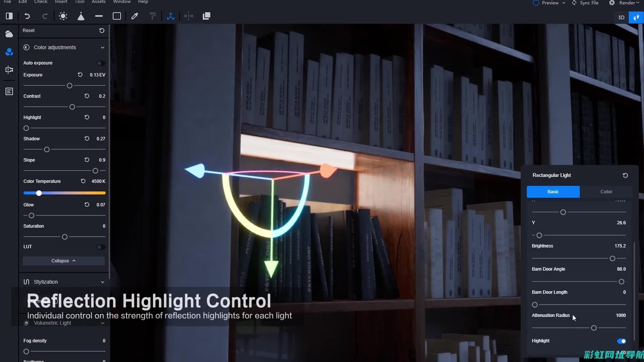Click the Assets menu item
644x362 pixels.
98,2
